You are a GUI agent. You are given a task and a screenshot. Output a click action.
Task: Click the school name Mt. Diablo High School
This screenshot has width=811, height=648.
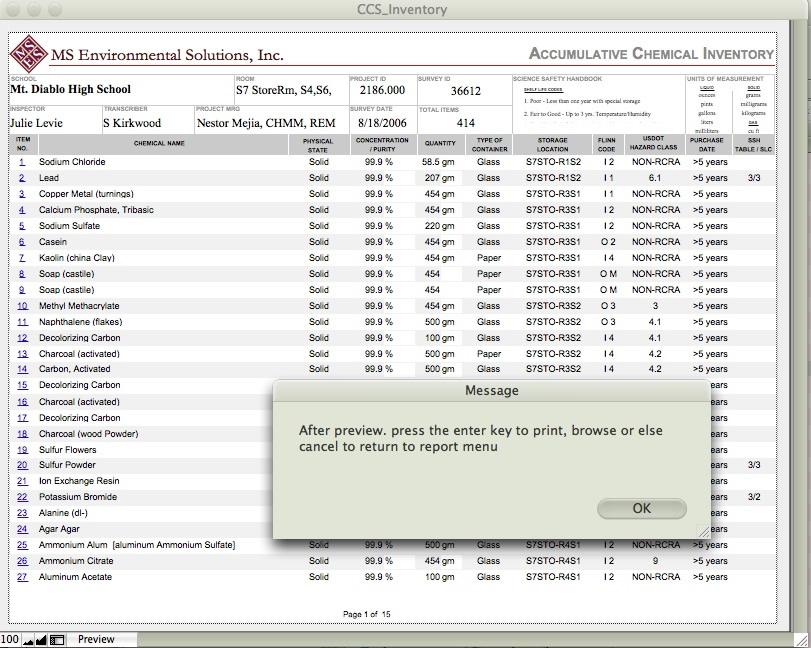(71, 89)
